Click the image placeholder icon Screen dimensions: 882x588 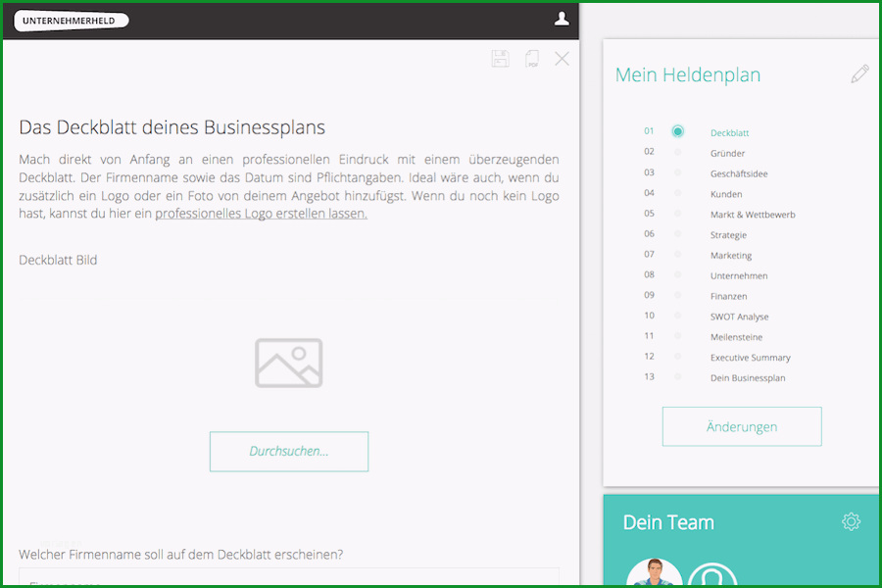pos(288,363)
